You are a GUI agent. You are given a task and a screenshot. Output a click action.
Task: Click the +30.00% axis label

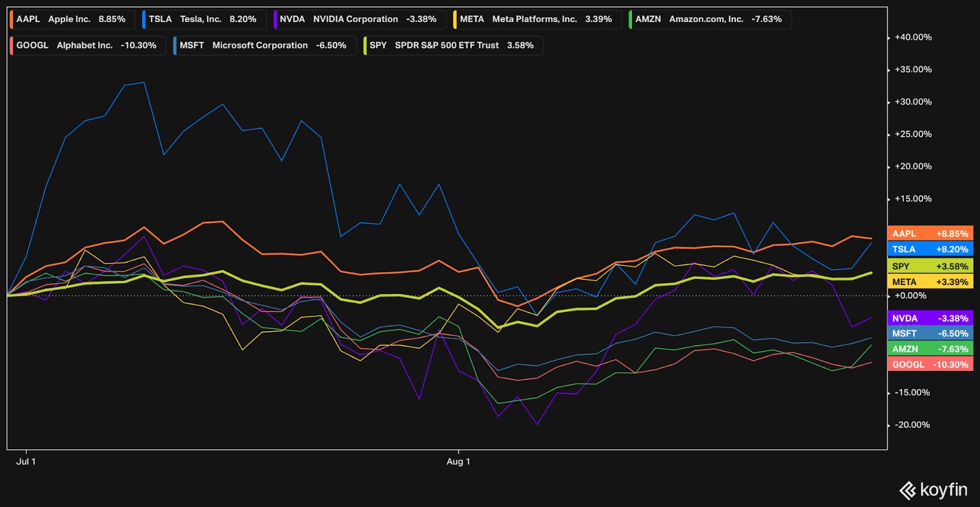(x=913, y=102)
